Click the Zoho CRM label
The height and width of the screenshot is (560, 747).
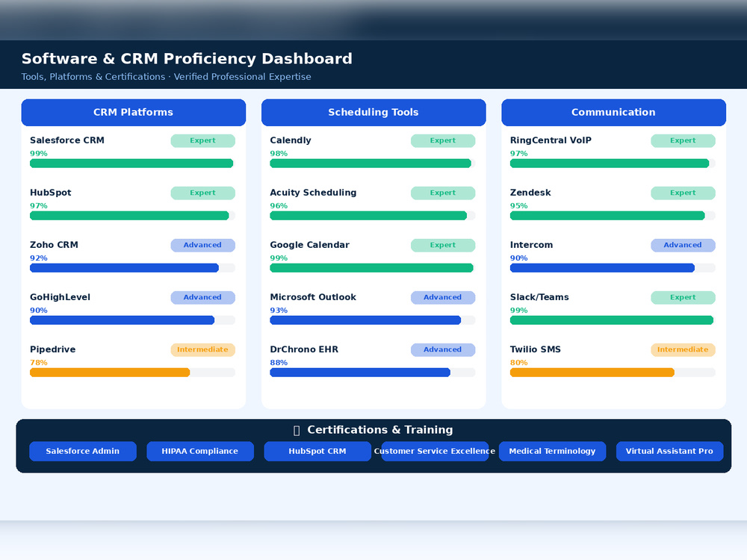click(54, 245)
